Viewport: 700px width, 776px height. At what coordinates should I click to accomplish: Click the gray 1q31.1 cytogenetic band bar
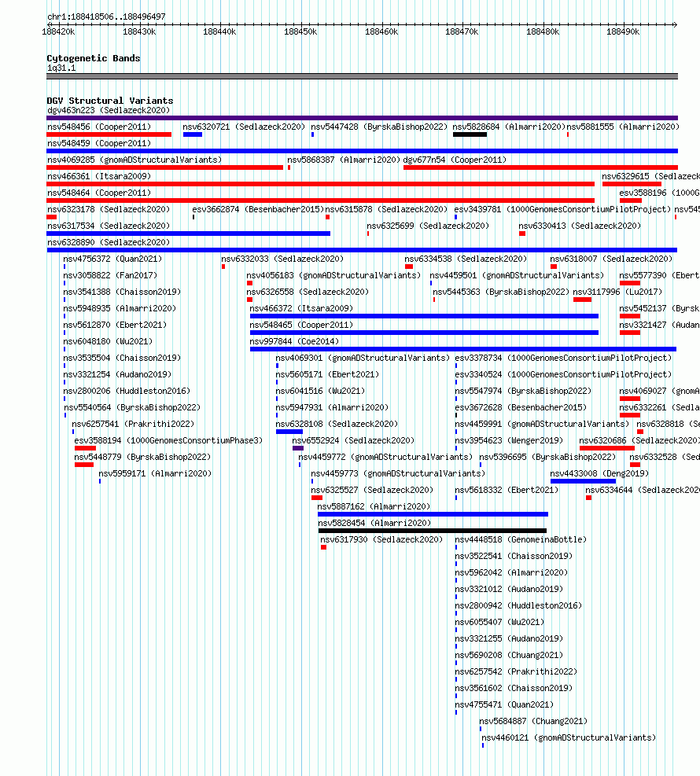pyautogui.click(x=362, y=76)
